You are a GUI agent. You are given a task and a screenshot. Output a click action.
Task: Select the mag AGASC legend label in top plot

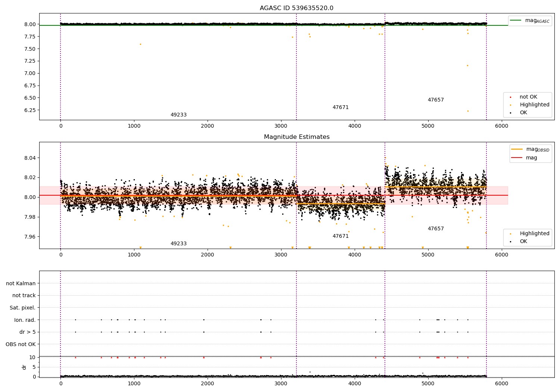(537, 21)
